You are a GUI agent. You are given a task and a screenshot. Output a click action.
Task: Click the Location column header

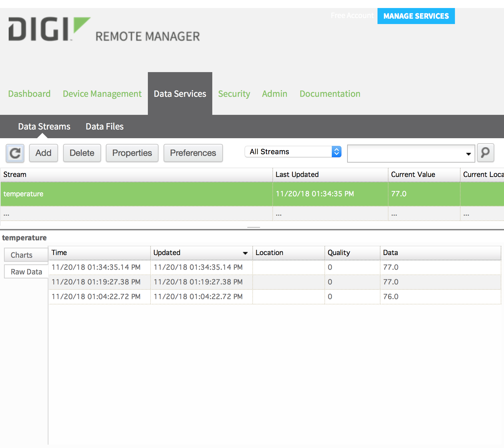click(x=288, y=253)
